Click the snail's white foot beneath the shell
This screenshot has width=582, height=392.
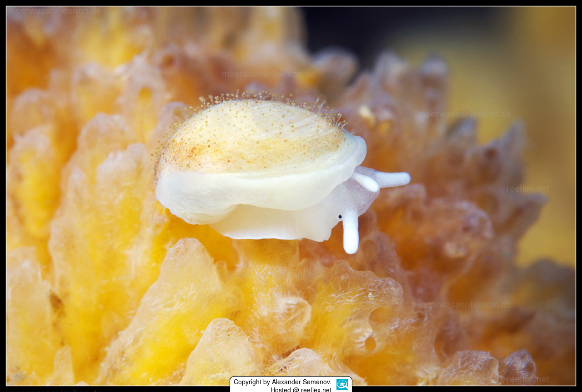click(273, 225)
